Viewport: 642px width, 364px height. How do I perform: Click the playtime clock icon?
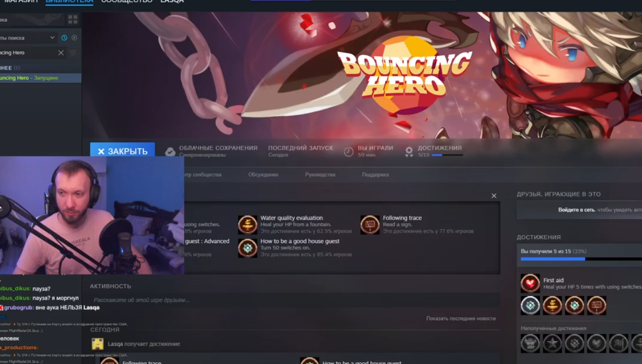(348, 152)
